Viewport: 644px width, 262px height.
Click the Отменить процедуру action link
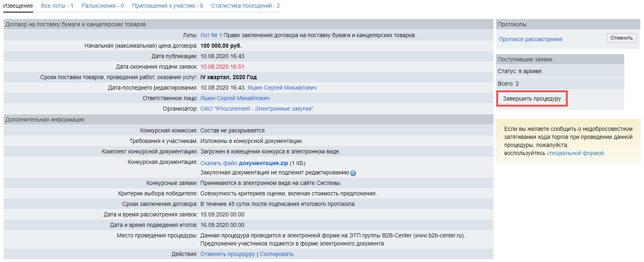click(228, 254)
